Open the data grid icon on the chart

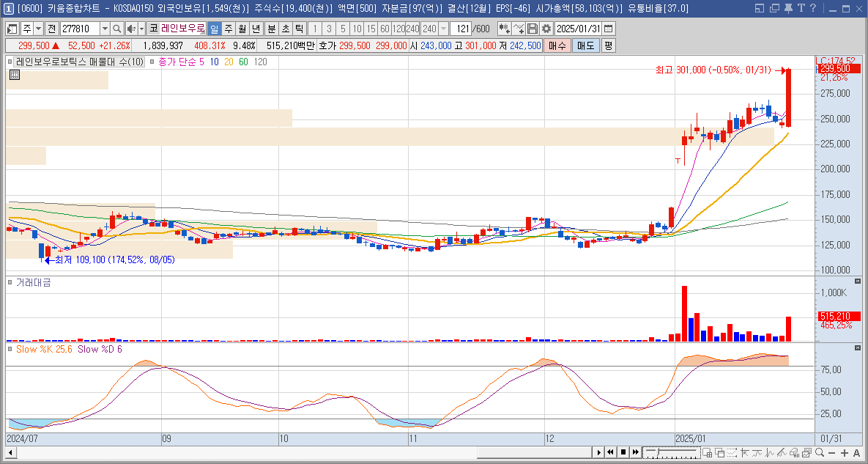[15, 75]
